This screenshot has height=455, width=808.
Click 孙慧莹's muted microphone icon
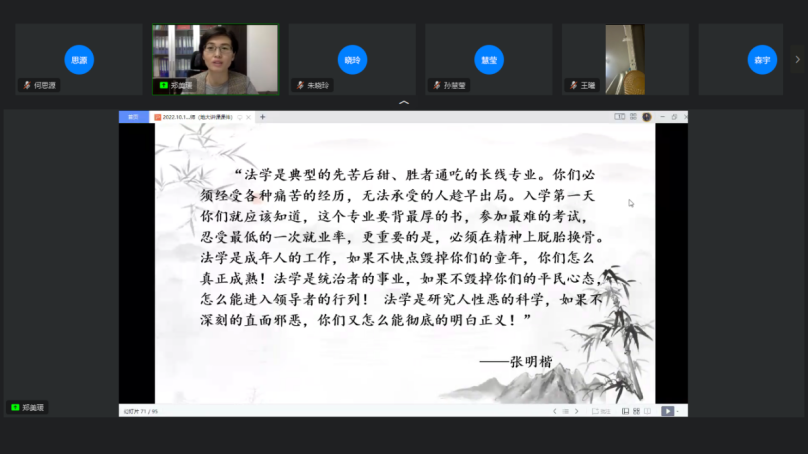point(435,86)
